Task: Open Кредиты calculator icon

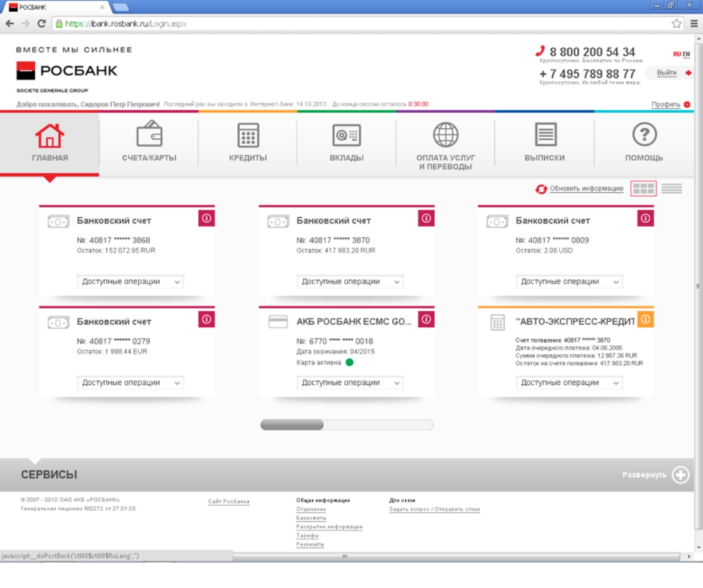Action: pos(248,135)
